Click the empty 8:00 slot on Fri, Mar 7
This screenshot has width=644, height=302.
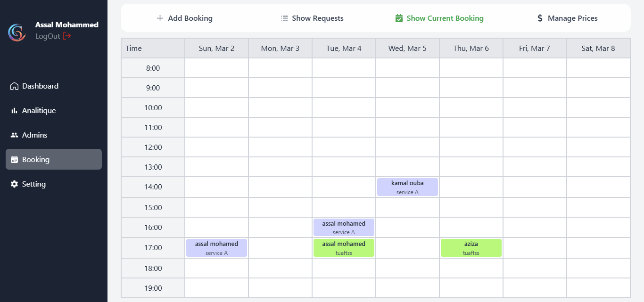[x=535, y=68]
